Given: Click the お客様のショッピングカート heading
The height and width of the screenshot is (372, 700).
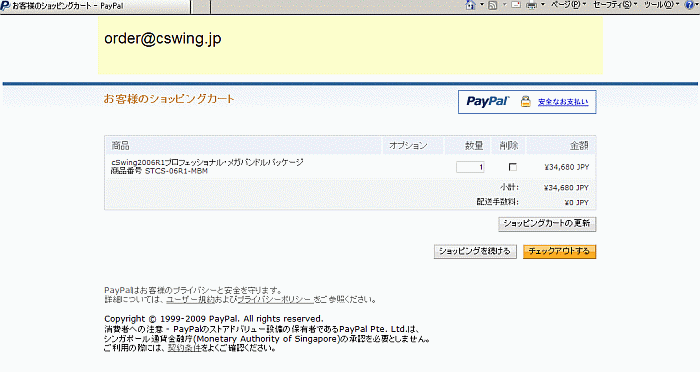Looking at the screenshot, I should [x=169, y=99].
